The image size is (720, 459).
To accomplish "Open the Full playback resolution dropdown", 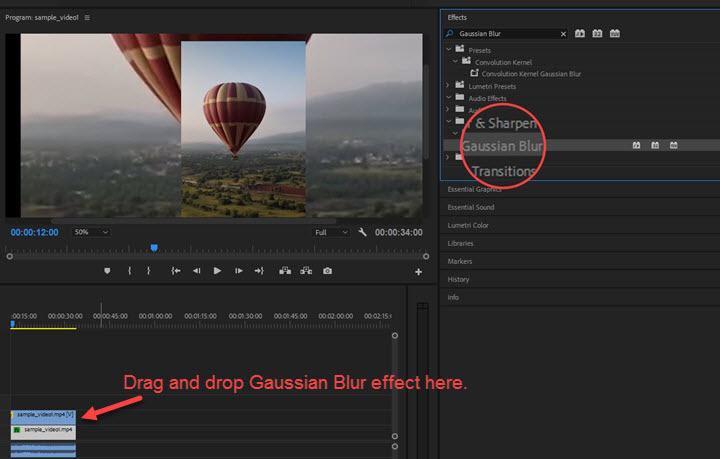I will pyautogui.click(x=331, y=232).
